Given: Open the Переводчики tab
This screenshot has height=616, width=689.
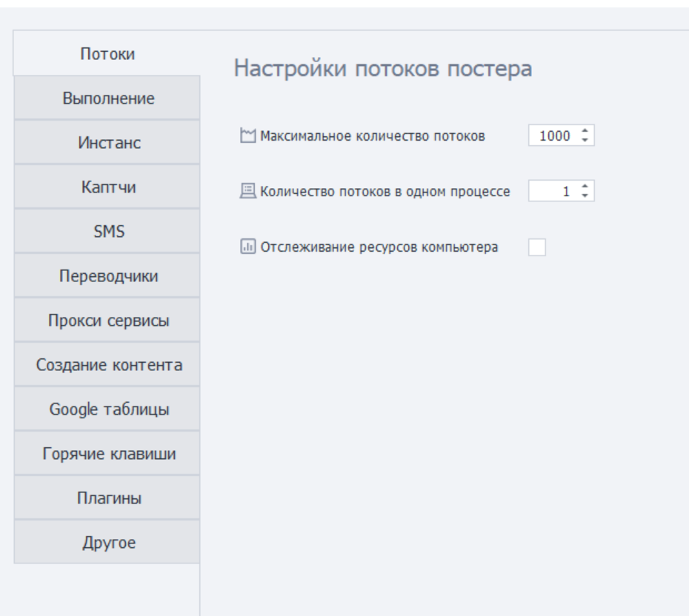Looking at the screenshot, I should click(107, 275).
